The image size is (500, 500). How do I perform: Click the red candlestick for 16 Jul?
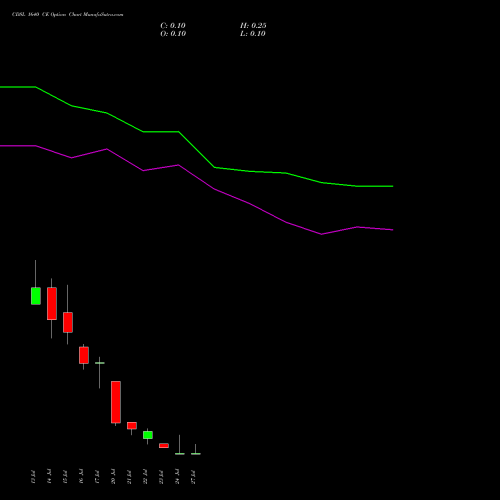pyautogui.click(x=84, y=355)
